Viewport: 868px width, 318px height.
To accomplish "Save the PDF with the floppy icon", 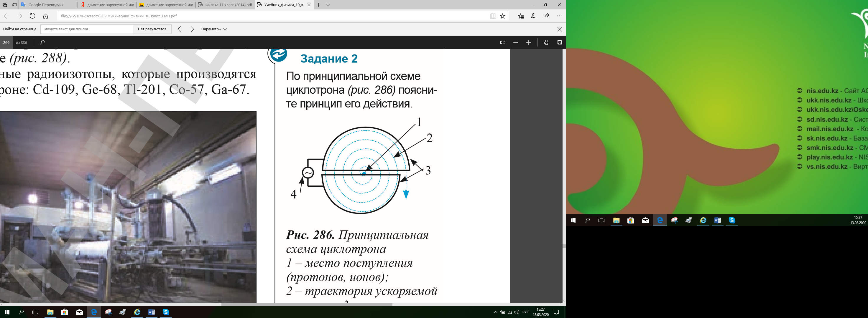I will pos(559,42).
